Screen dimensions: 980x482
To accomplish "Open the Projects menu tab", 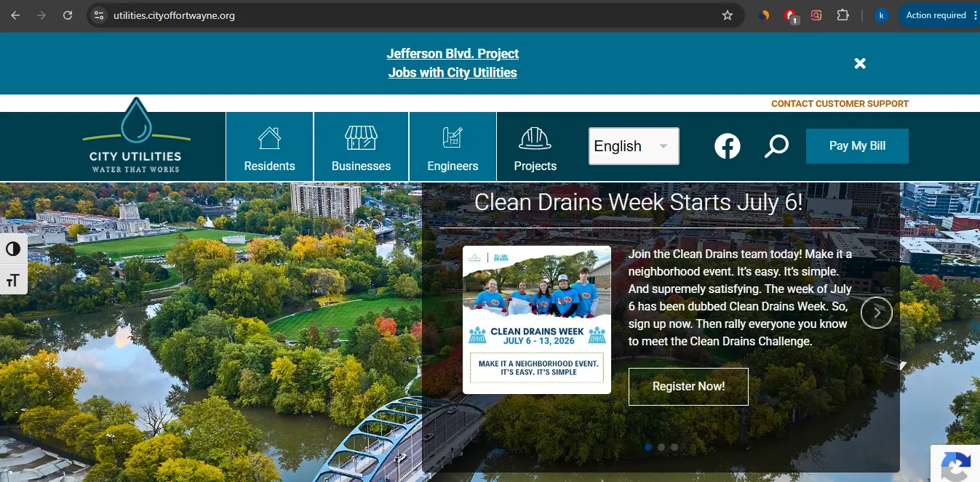I will tap(535, 147).
